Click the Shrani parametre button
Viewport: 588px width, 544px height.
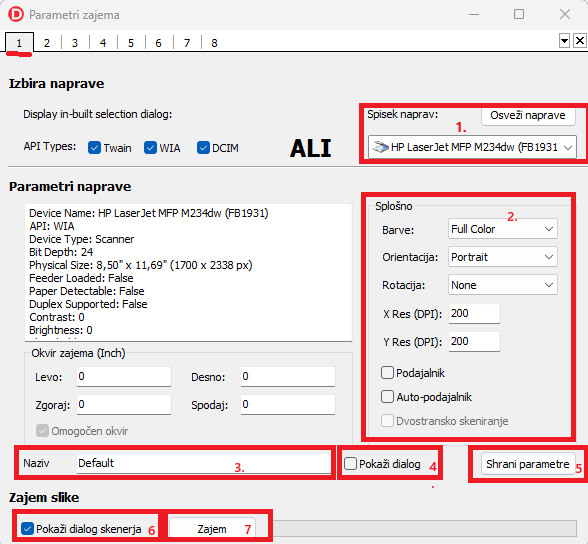click(x=528, y=464)
